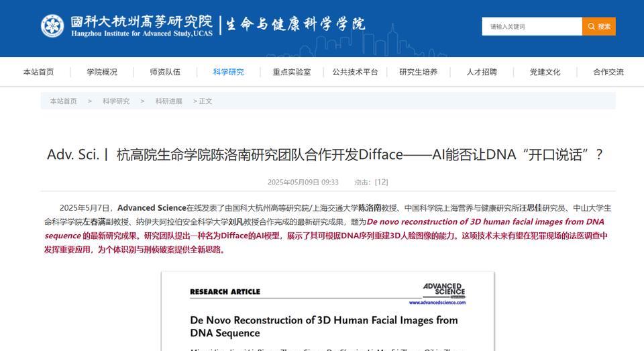644x351 pixels.
Task: Click the bold Advanced Science text in paragraph
Action: [152, 208]
